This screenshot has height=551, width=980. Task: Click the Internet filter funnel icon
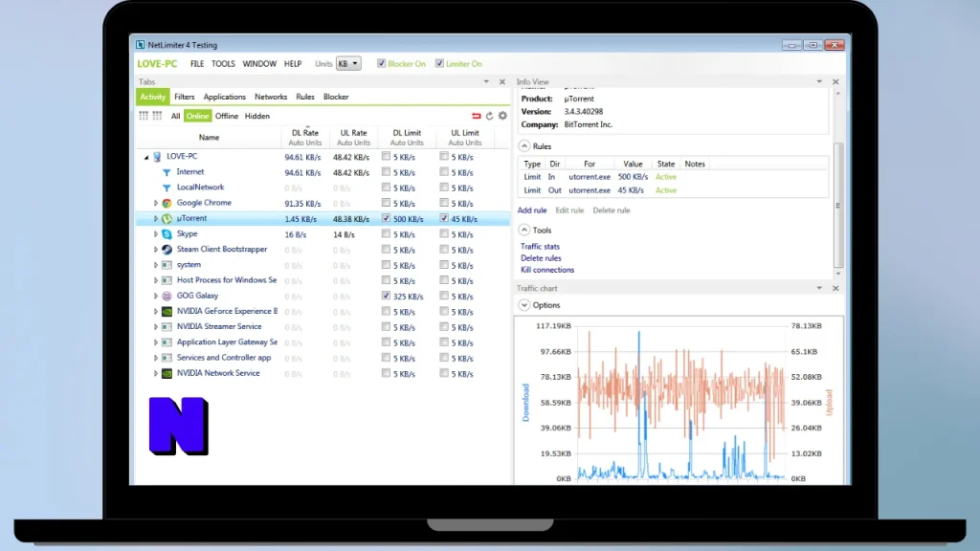[167, 172]
